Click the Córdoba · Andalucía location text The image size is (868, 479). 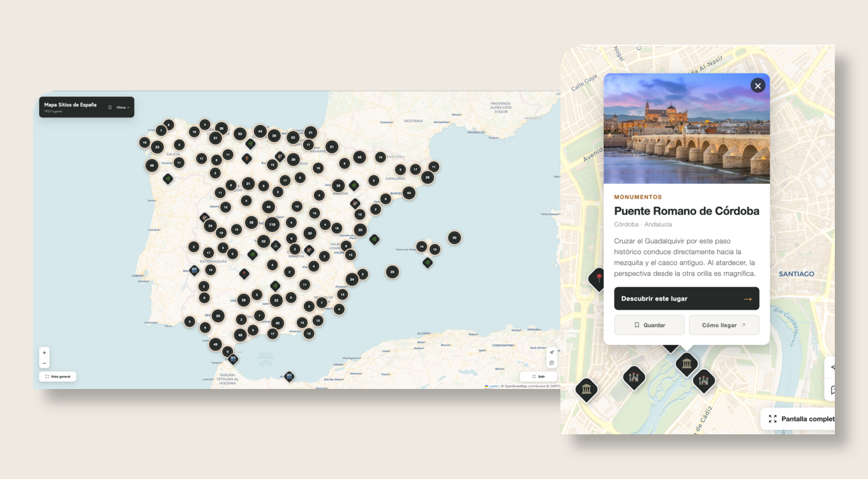643,224
